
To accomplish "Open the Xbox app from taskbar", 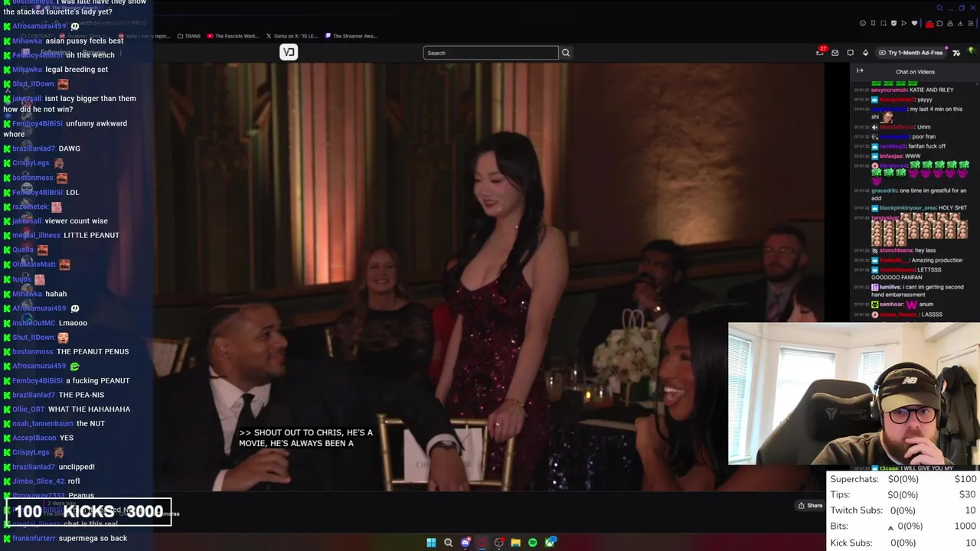I will tap(550, 543).
